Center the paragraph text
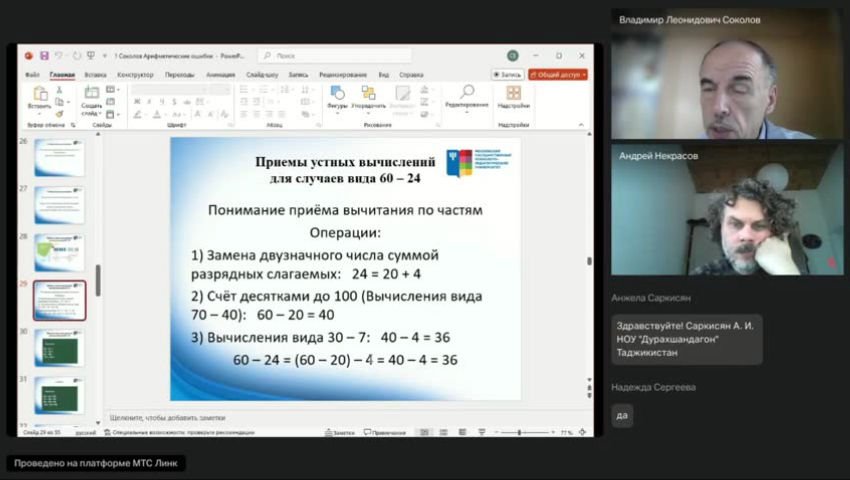Image resolution: width=850 pixels, height=480 pixels. [256, 114]
